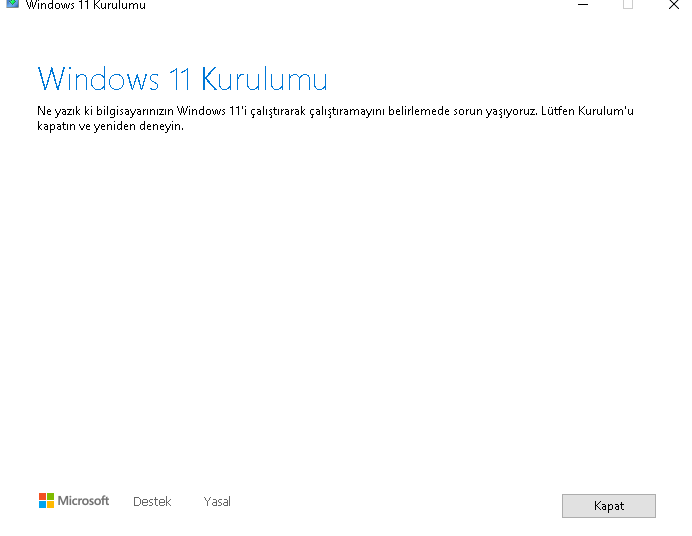Viewport: 692px width, 536px height.
Task: Close the Windows 11 Kurulumu window
Action: coord(673,4)
